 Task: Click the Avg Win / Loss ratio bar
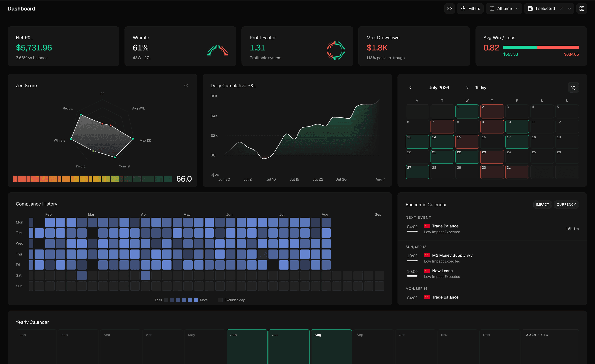(x=541, y=47)
